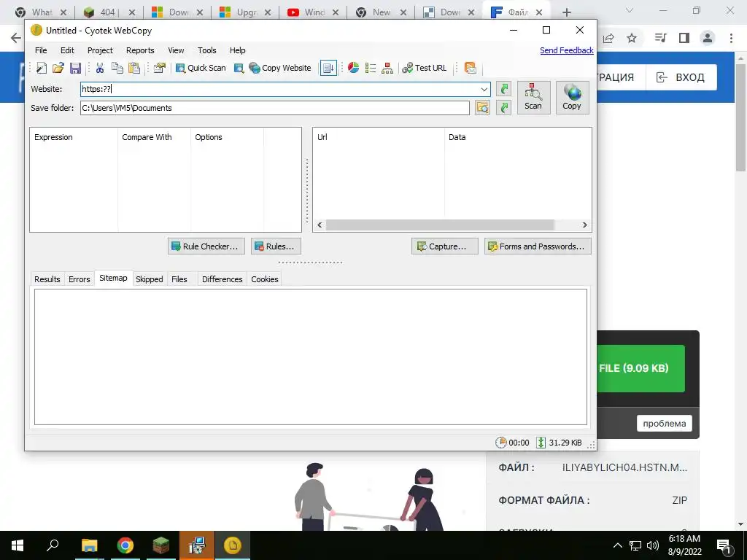
Task: Click the large Copy globe button
Action: pyautogui.click(x=572, y=98)
